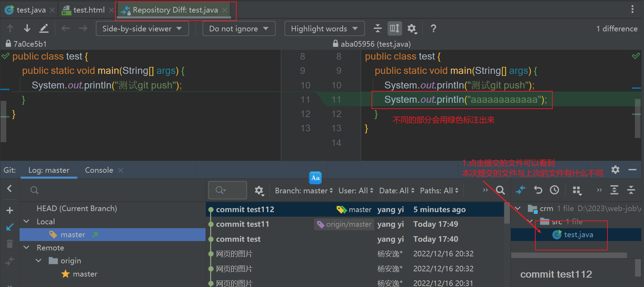The image size is (644, 287).
Task: Open diff settings gear icon
Action: (x=412, y=29)
